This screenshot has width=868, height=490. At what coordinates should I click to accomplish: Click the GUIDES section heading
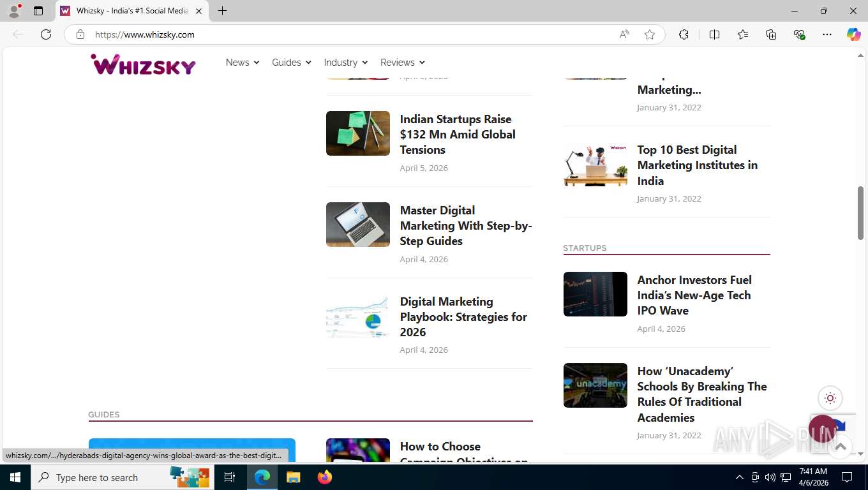[x=104, y=415]
